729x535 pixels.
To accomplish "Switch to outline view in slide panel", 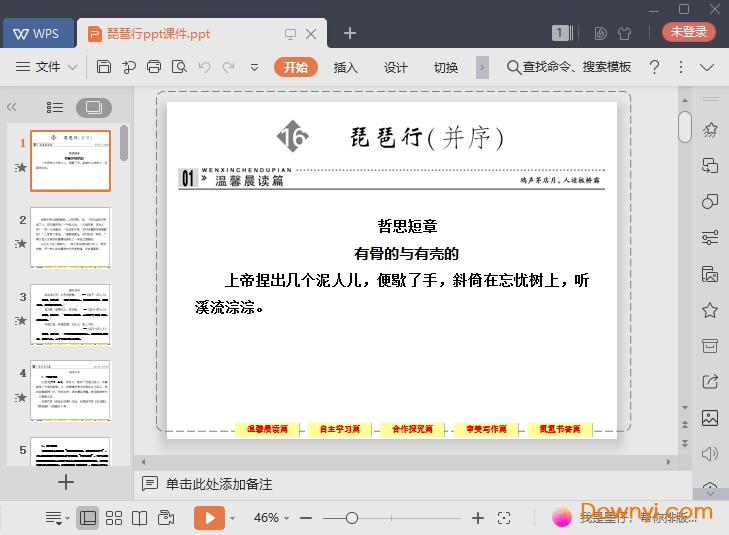I will [x=55, y=108].
